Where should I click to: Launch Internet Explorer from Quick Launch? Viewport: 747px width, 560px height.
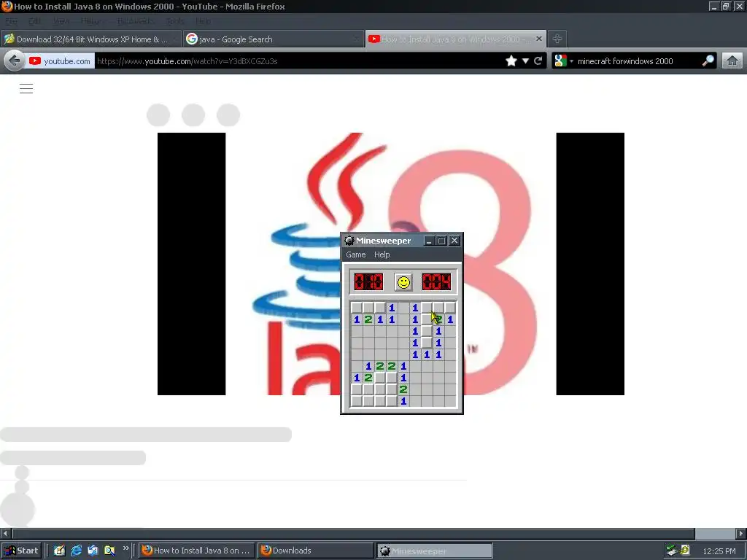click(76, 551)
